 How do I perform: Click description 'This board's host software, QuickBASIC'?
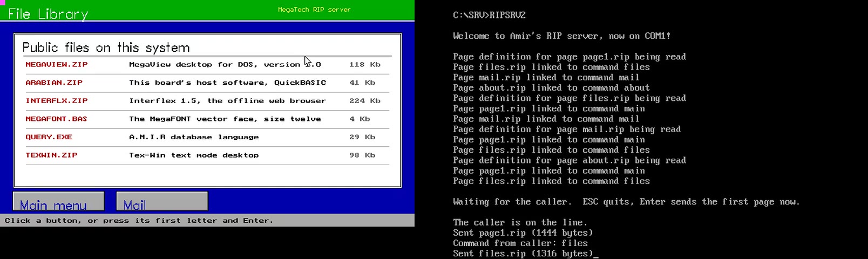tap(228, 83)
